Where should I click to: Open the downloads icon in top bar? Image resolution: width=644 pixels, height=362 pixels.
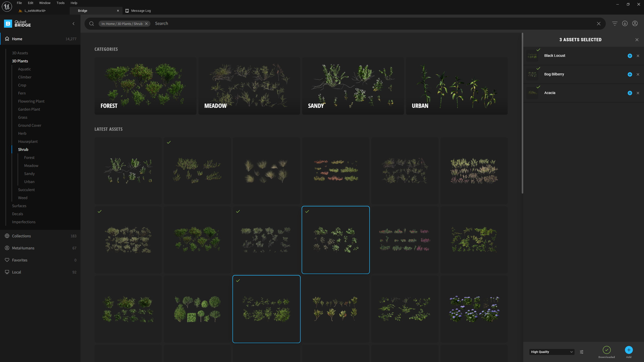tap(625, 24)
